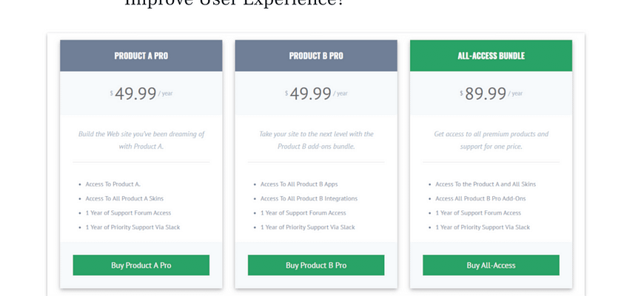Screen dimensions: 644x296
Task: Click the Buy Product B Pro button
Action: point(316,265)
